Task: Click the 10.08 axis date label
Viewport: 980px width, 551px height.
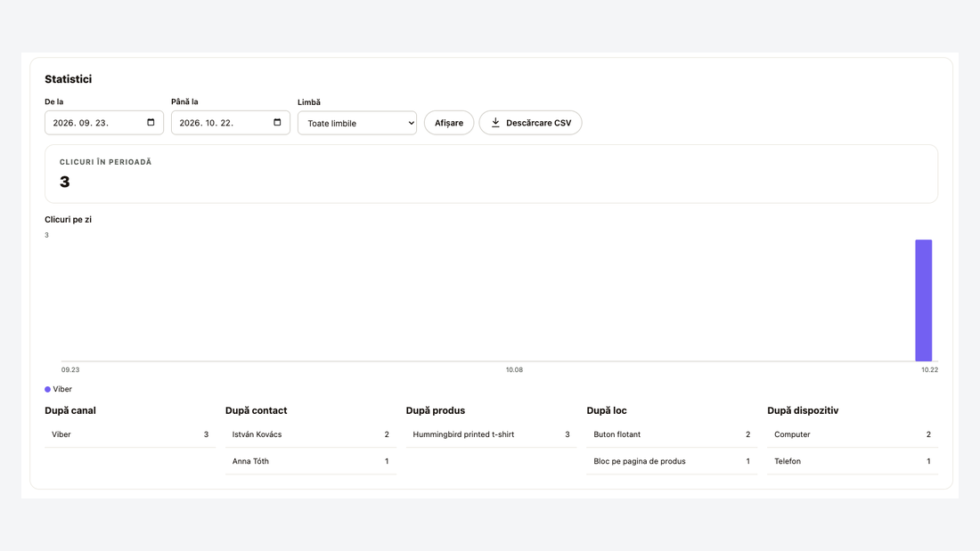Action: (514, 369)
